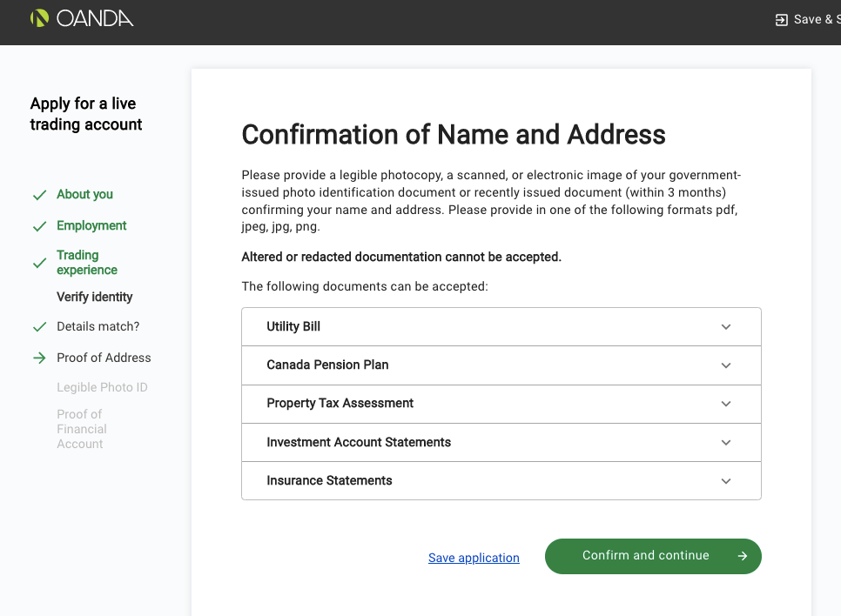Select the Details match? step

98,326
